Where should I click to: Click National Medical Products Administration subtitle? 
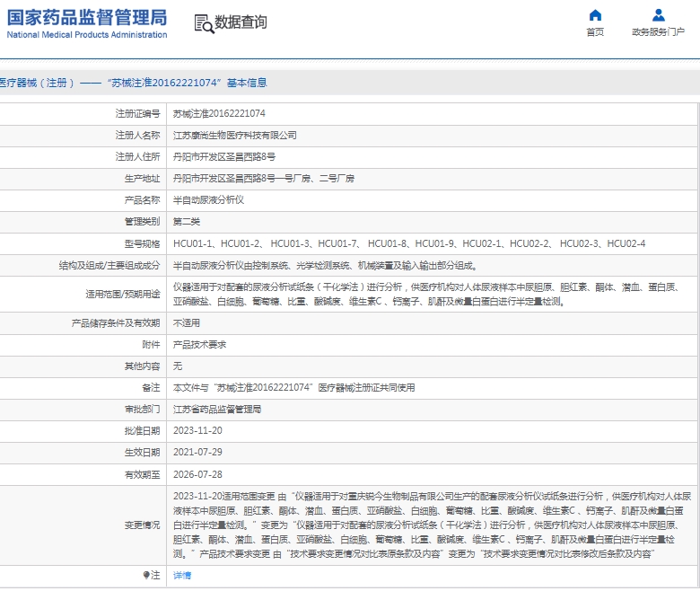tap(87, 34)
